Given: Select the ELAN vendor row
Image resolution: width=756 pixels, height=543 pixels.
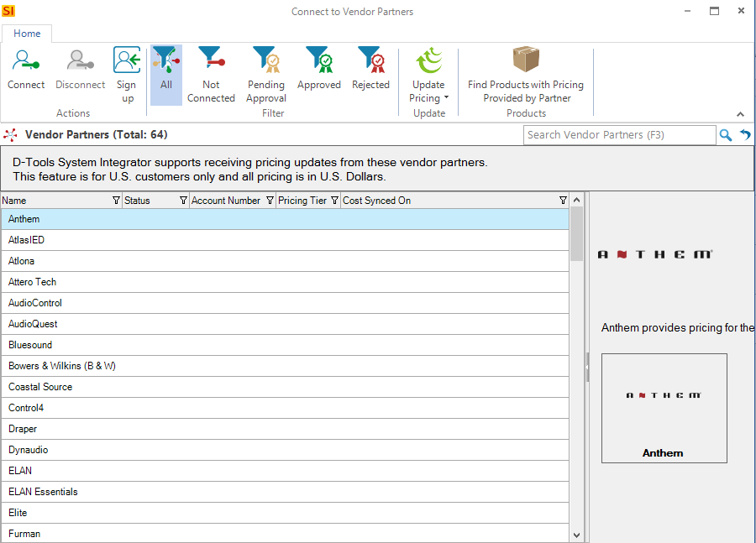Looking at the screenshot, I should click(x=285, y=471).
